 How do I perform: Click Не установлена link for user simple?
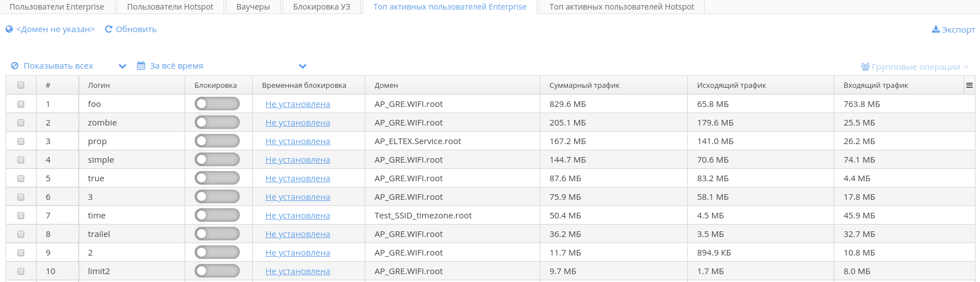pyautogui.click(x=297, y=160)
